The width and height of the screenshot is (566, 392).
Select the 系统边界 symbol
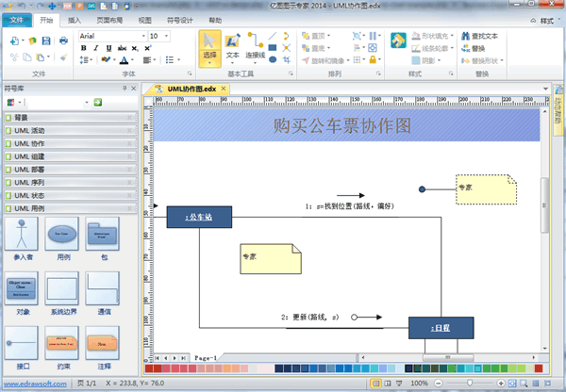[x=61, y=288]
